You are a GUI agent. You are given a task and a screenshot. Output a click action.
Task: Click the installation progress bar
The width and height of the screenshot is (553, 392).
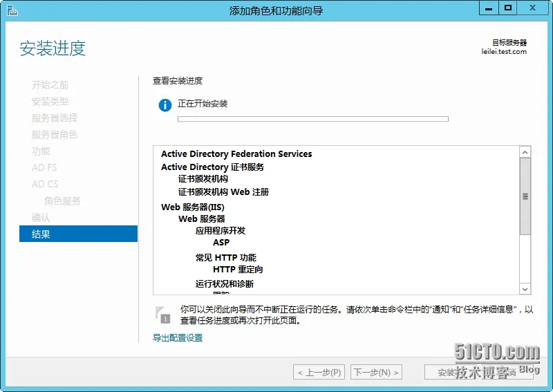pos(313,119)
